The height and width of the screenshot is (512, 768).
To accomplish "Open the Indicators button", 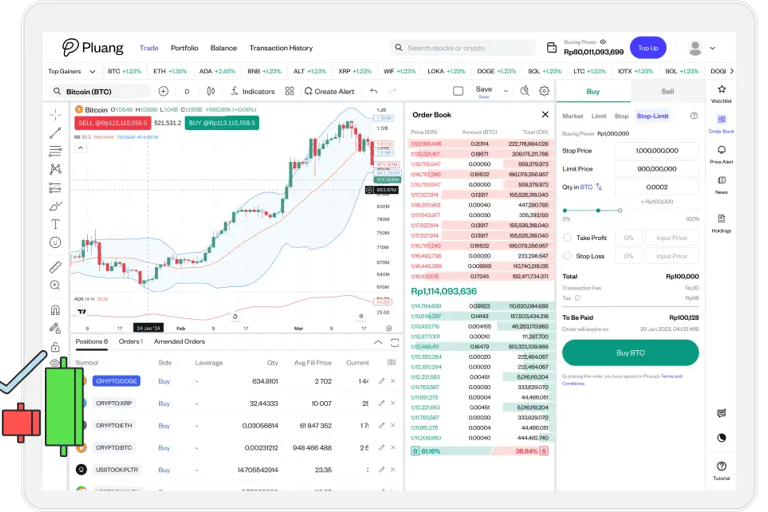I will pos(253,91).
